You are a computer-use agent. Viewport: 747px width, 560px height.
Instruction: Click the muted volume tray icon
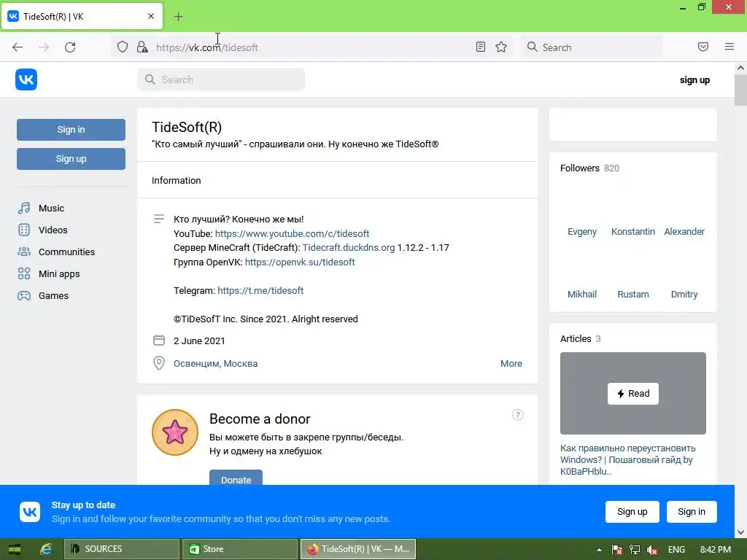click(x=652, y=550)
